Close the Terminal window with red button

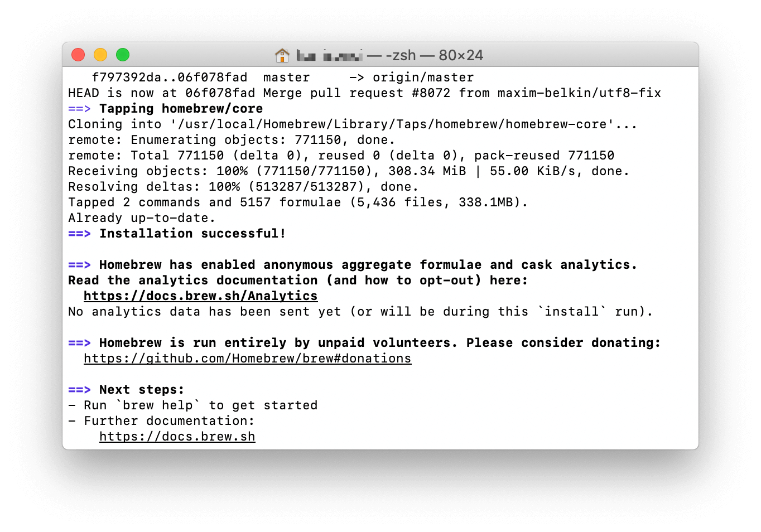tap(78, 55)
